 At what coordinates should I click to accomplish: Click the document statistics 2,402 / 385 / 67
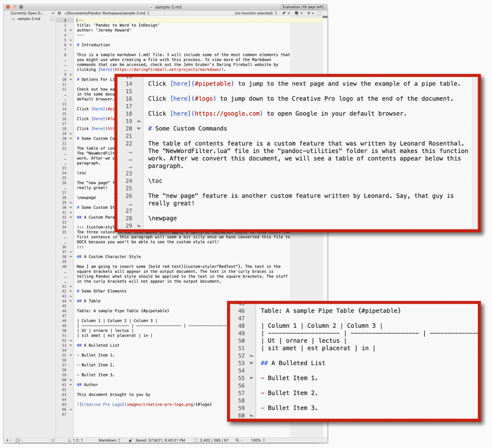click(212, 440)
